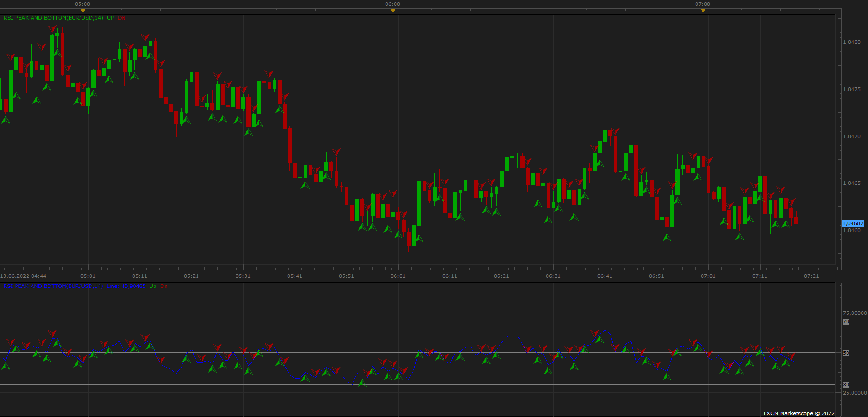Click the green UP legend on price chart
This screenshot has height=417, width=868.
111,18
